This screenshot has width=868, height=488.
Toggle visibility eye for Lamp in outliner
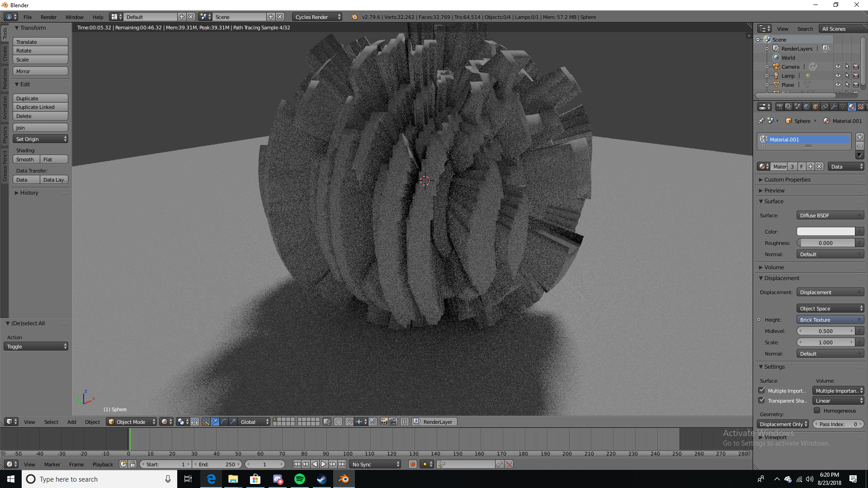[838, 75]
